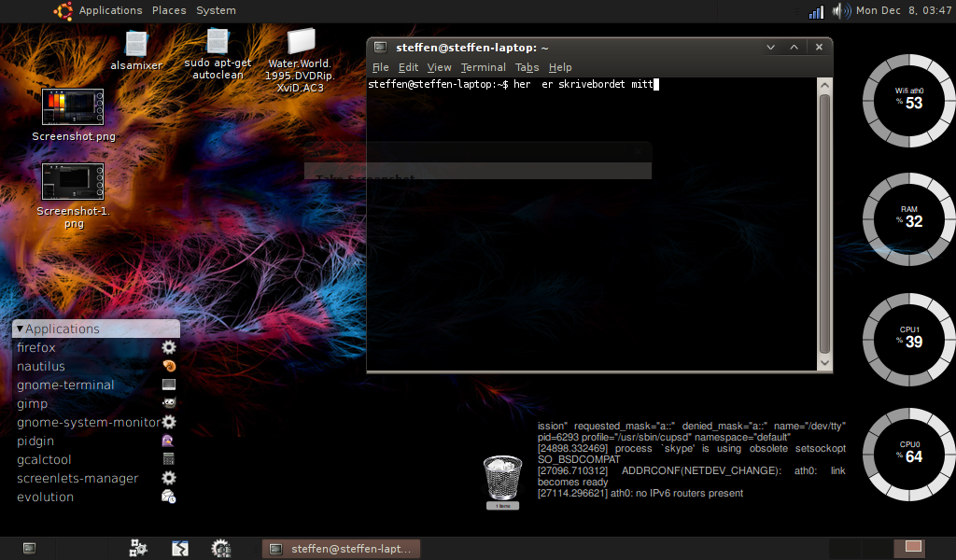Screen dimensions: 956x560
Task: Open the terminal File menu
Action: point(381,67)
